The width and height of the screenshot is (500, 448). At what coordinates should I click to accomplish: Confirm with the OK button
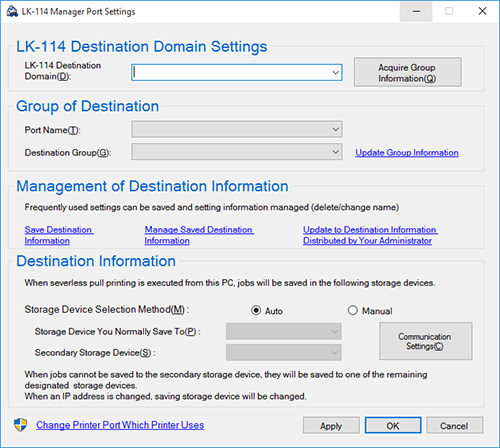393,426
